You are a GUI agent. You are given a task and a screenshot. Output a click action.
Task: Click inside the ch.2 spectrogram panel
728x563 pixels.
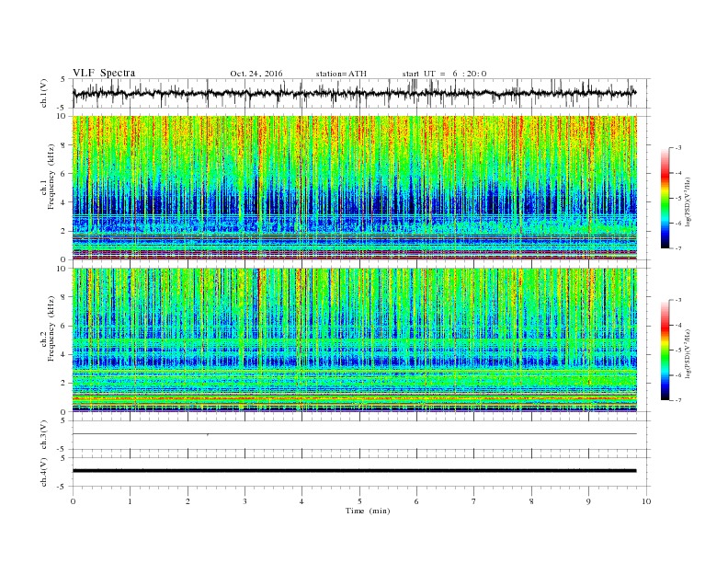click(x=354, y=340)
